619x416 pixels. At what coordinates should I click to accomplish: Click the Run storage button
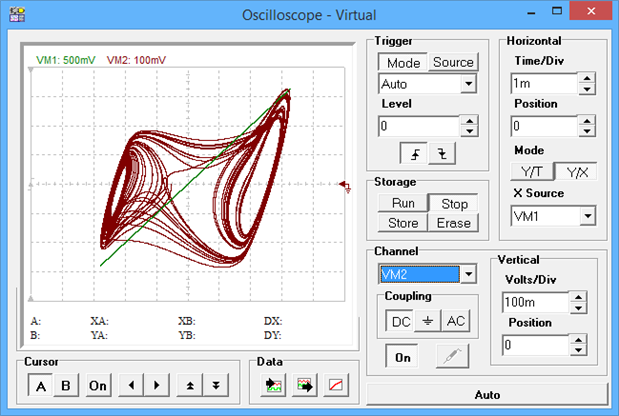[x=403, y=203]
